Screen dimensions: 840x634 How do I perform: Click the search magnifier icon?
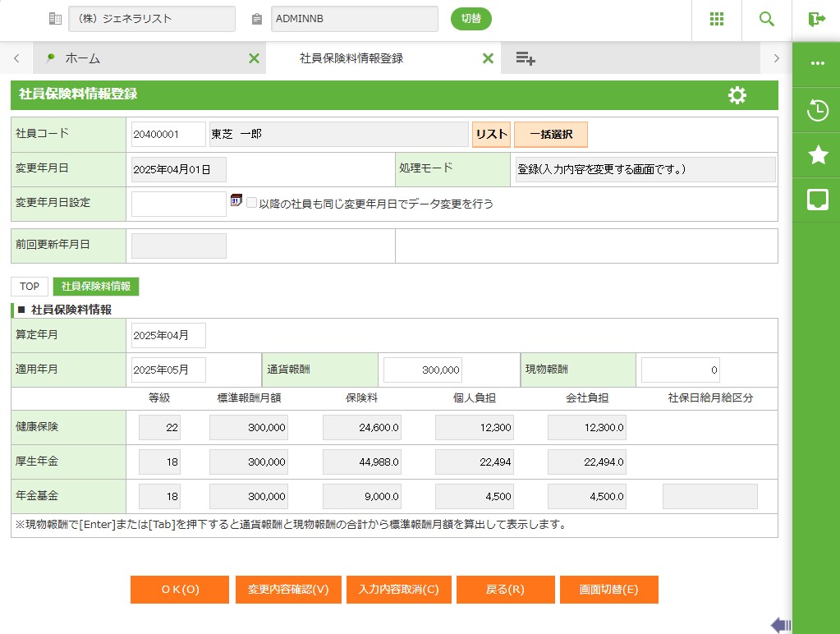pos(766,20)
